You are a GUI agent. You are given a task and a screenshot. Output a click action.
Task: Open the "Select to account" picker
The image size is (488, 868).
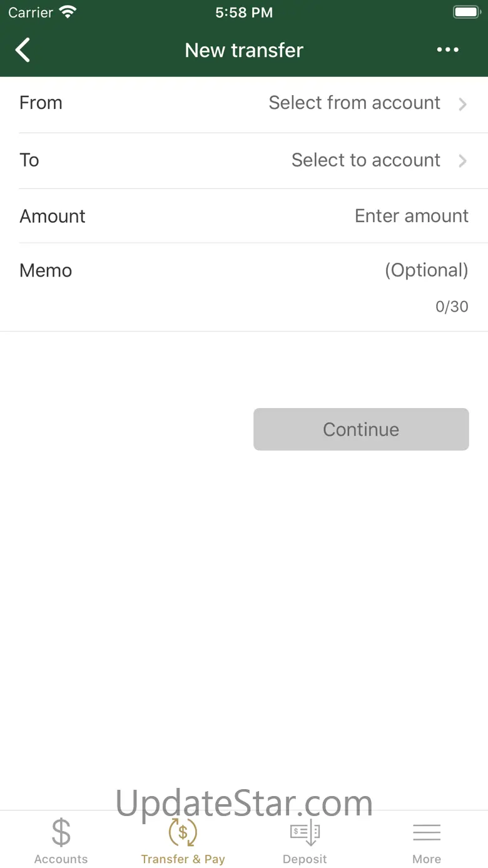click(x=365, y=160)
